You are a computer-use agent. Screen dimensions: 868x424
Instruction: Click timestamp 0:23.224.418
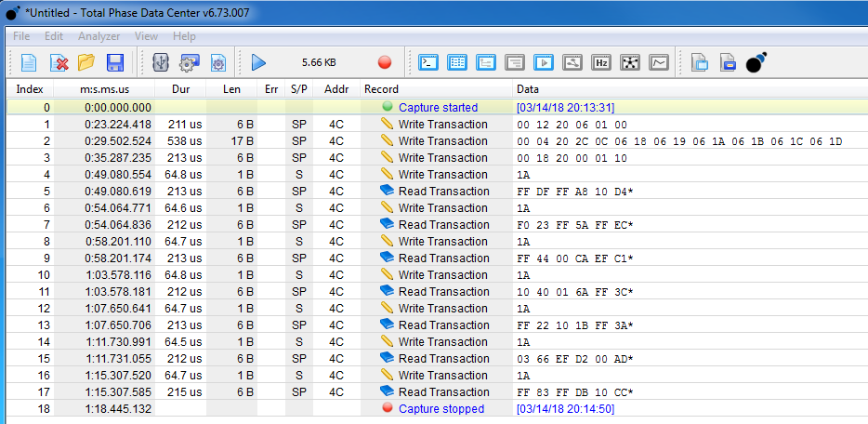click(x=118, y=124)
